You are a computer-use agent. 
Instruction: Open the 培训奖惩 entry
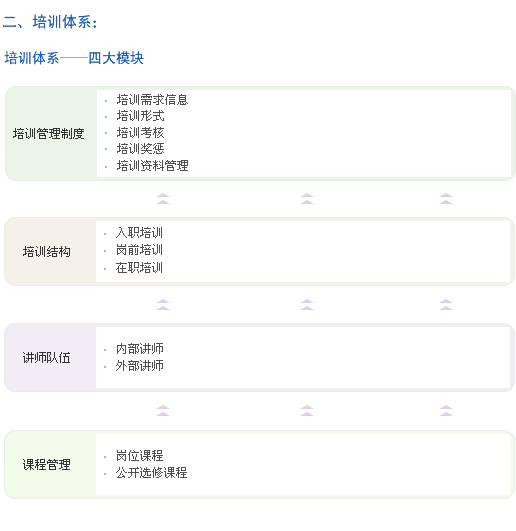pyautogui.click(x=140, y=149)
